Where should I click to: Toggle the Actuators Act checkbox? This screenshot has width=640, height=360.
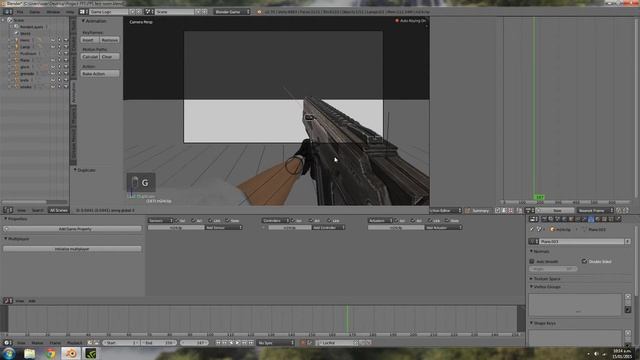click(413, 221)
